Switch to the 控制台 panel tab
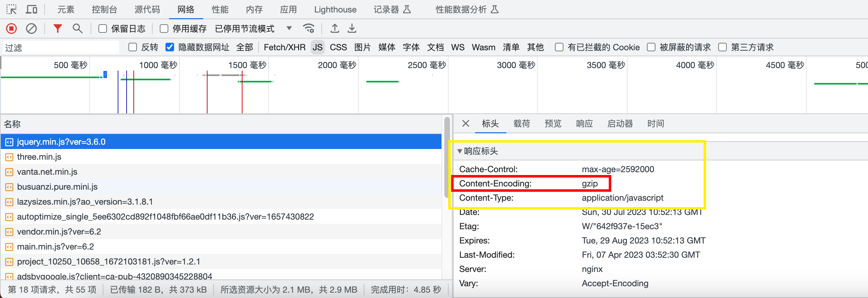 click(x=104, y=10)
